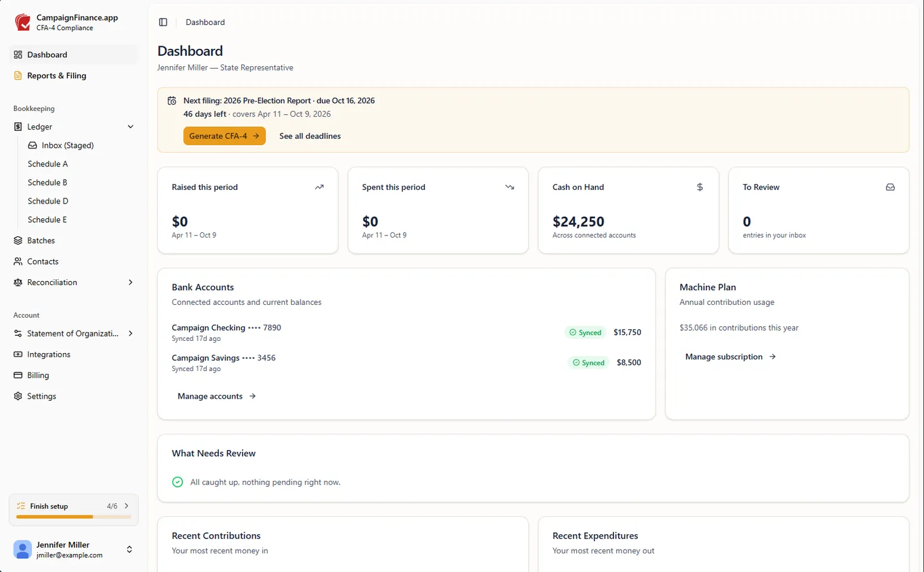924x572 pixels.
Task: Click the Contacts people icon
Action: [x=18, y=262]
